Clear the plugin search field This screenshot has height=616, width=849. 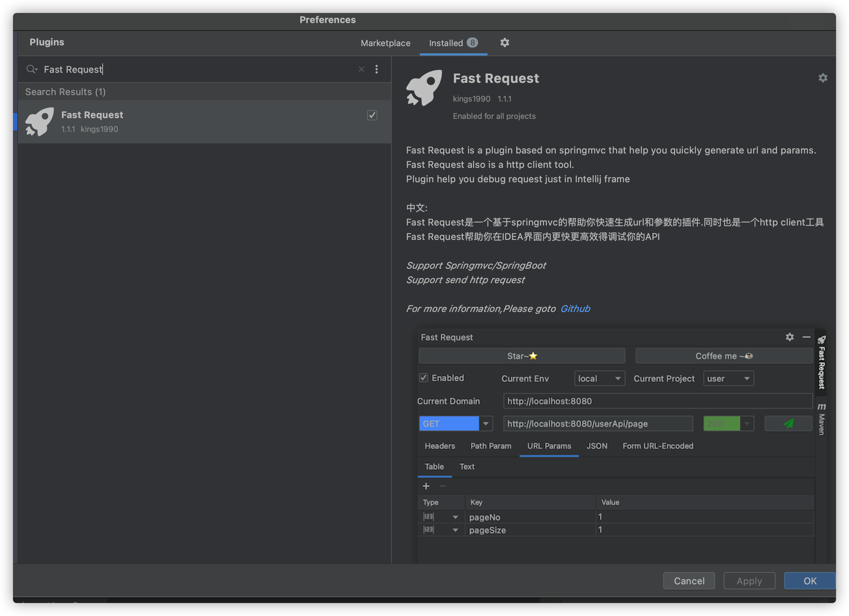click(x=361, y=69)
